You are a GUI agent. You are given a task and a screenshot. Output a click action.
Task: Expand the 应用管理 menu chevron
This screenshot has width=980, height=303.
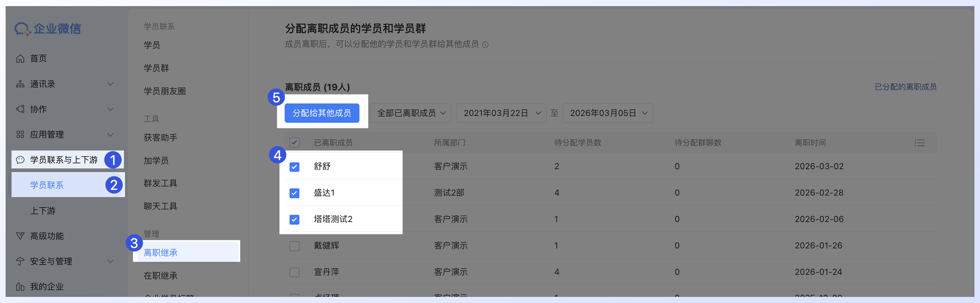(110, 135)
